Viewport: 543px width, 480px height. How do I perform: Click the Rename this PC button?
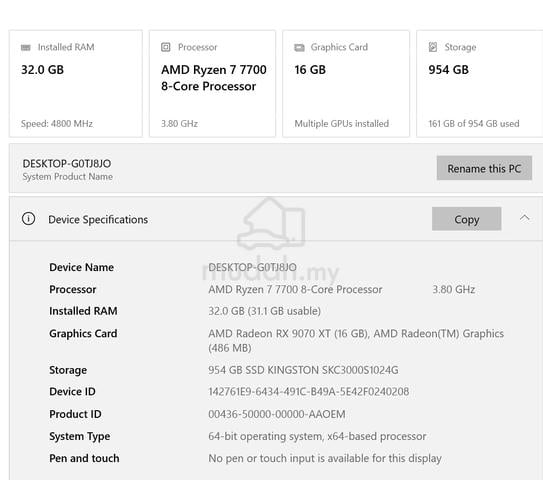coord(484,168)
